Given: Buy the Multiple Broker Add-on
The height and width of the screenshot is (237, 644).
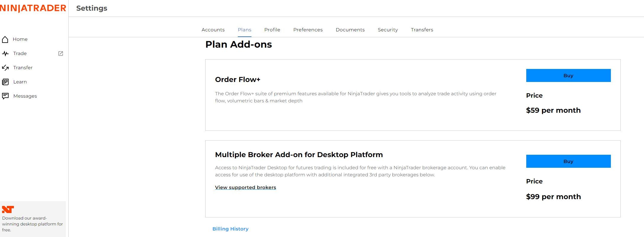Looking at the screenshot, I should click(568, 161).
